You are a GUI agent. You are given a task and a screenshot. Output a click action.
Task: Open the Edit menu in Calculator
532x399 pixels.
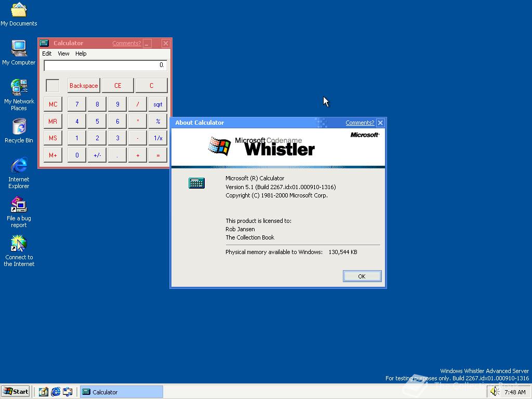click(x=47, y=54)
